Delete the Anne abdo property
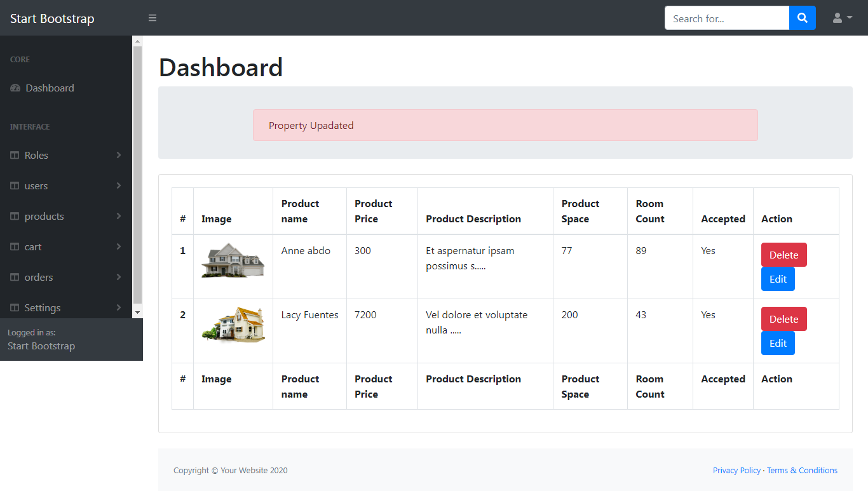The height and width of the screenshot is (491, 868). click(x=783, y=255)
